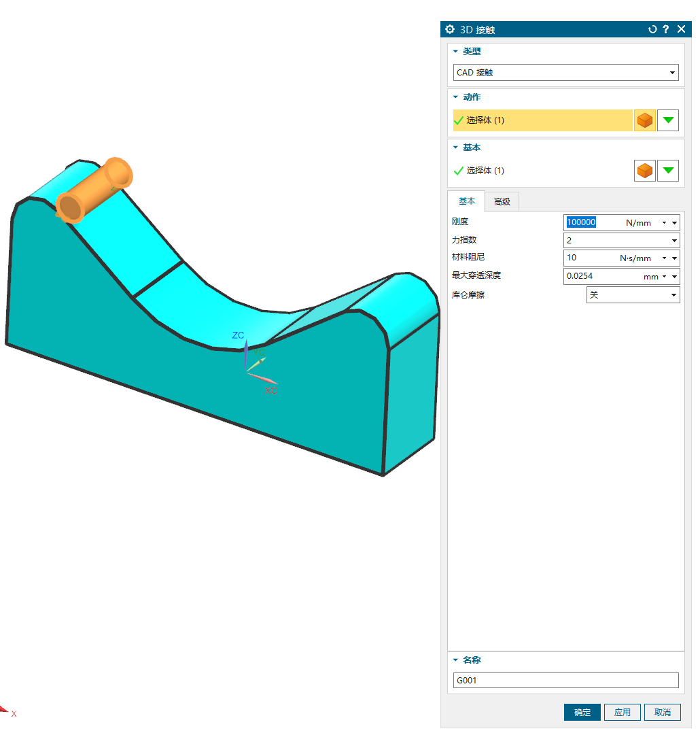The width and height of the screenshot is (700, 733).
Task: Open the help question mark icon
Action: 666,29
